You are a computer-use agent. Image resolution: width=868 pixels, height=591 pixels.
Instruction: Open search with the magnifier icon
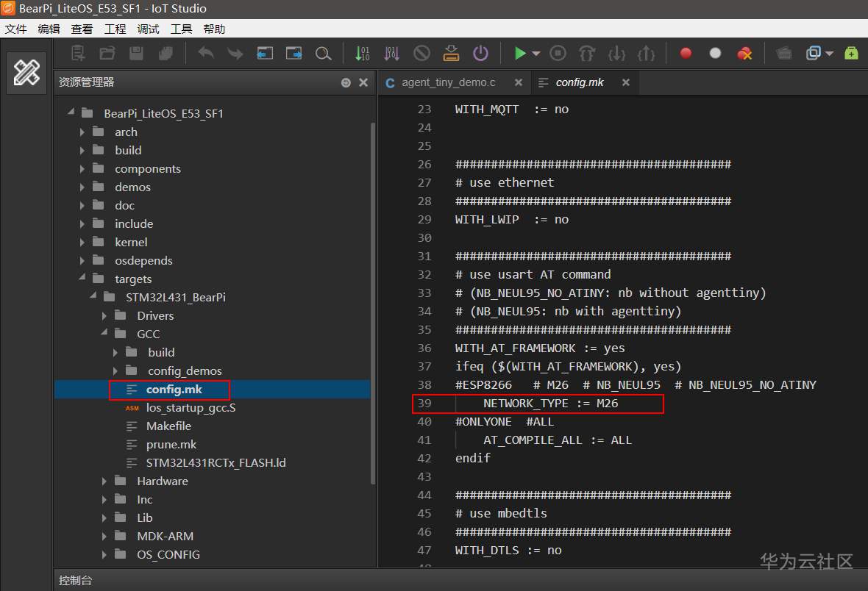tap(323, 53)
